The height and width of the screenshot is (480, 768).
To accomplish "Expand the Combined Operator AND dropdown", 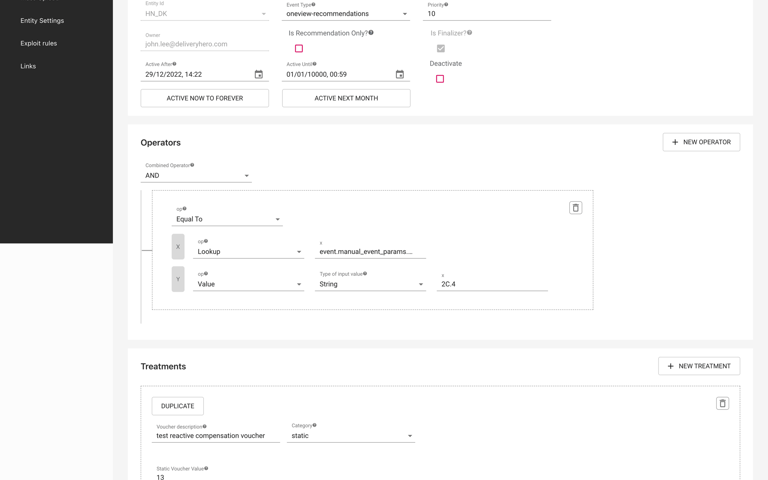I will 196,176.
